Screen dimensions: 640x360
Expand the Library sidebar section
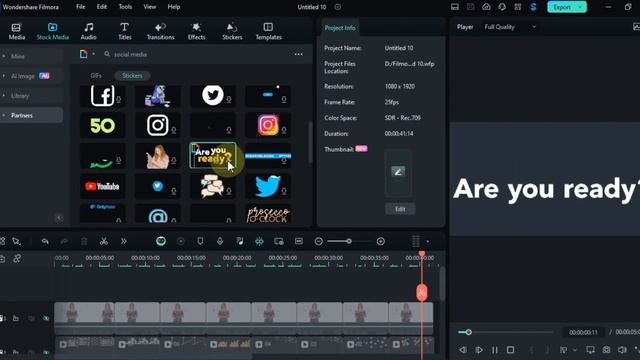pyautogui.click(x=31, y=96)
